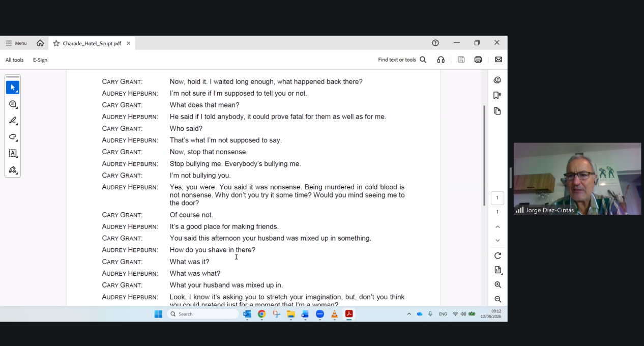Open the Comments pane icon on right rail

coord(497,80)
